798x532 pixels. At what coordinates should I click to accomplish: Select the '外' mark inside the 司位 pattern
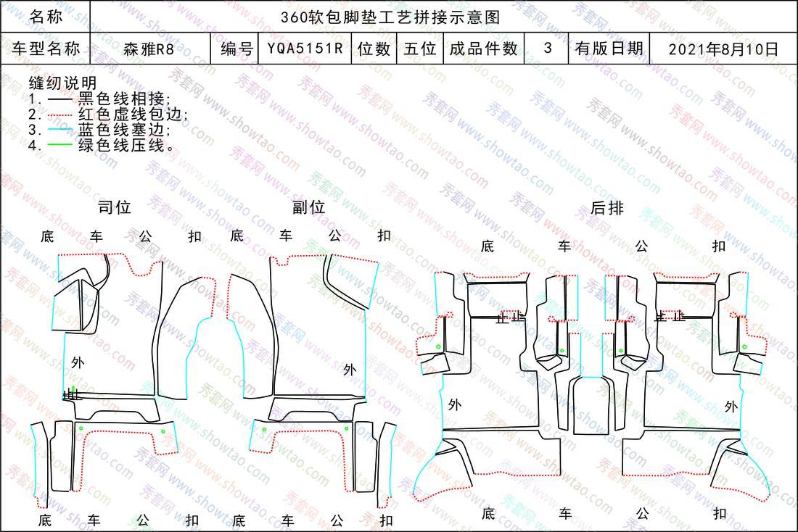(x=78, y=362)
